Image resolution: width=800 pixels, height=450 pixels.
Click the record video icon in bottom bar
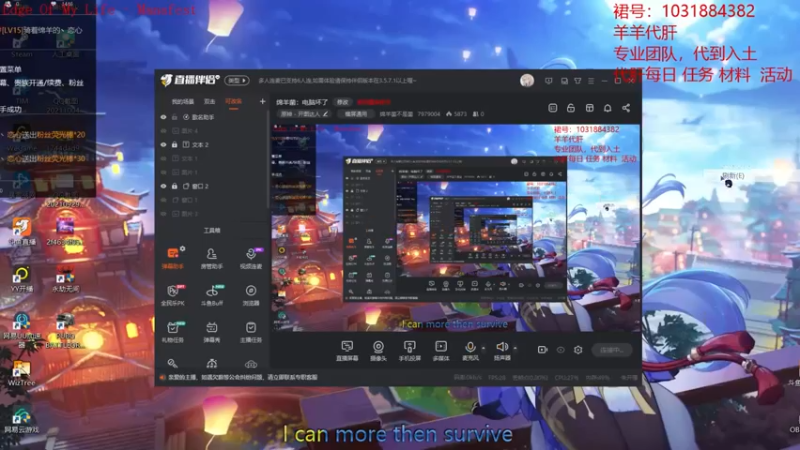click(x=542, y=350)
